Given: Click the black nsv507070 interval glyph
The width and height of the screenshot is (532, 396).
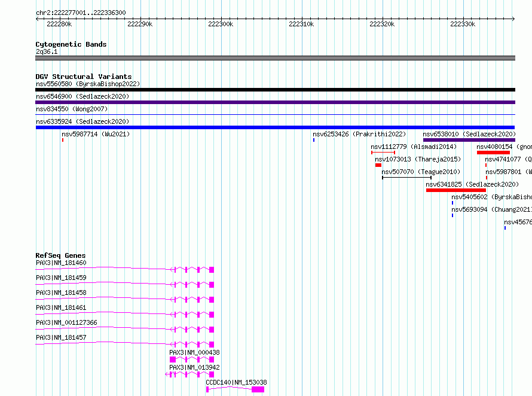Looking at the screenshot, I should 407,178.
